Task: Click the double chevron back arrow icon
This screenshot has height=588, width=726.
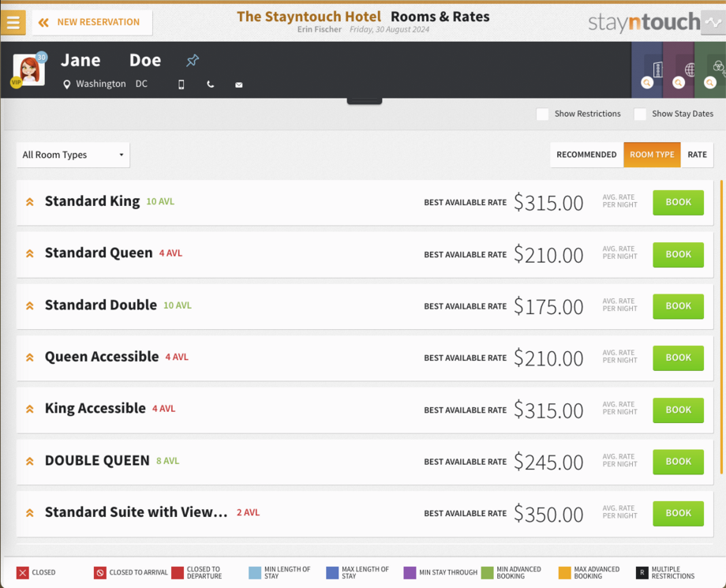Action: tap(43, 22)
